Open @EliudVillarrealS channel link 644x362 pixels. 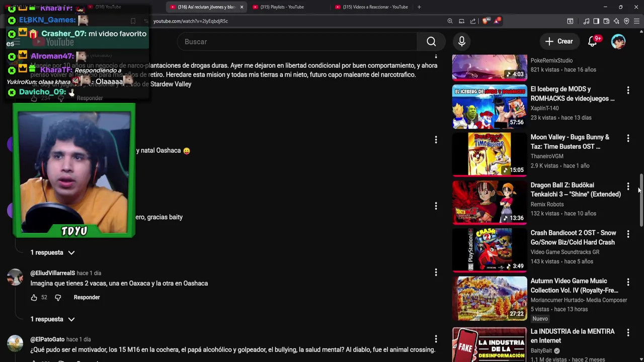(52, 273)
